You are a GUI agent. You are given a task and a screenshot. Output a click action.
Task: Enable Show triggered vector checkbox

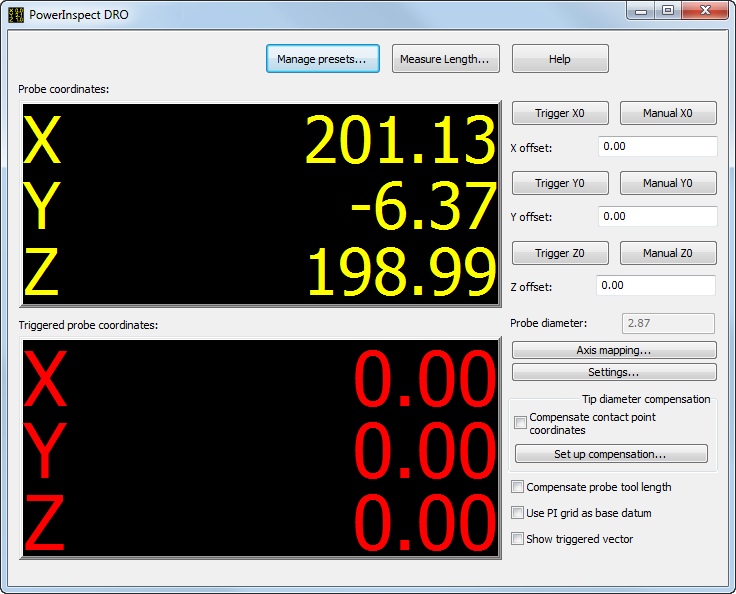[x=517, y=539]
